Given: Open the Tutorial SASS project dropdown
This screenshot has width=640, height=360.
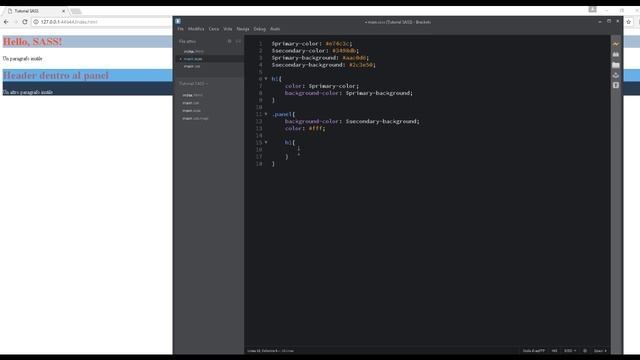Looking at the screenshot, I should 193,84.
